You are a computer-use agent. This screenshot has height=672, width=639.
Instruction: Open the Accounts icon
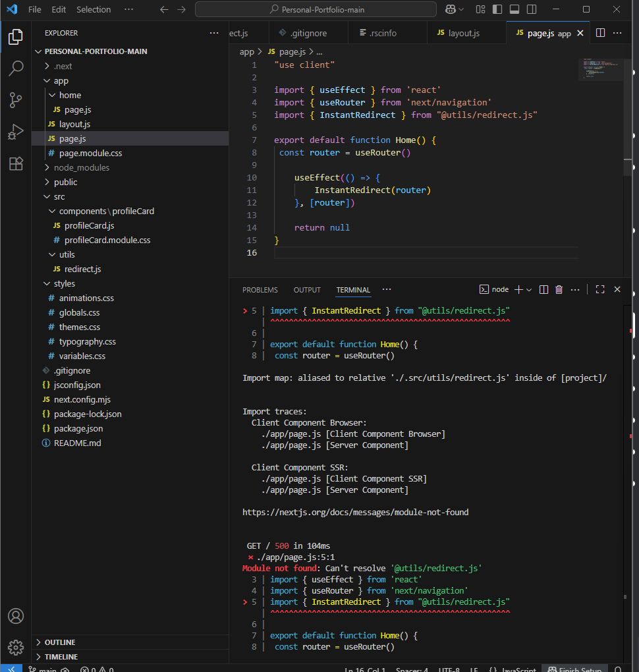(x=16, y=616)
